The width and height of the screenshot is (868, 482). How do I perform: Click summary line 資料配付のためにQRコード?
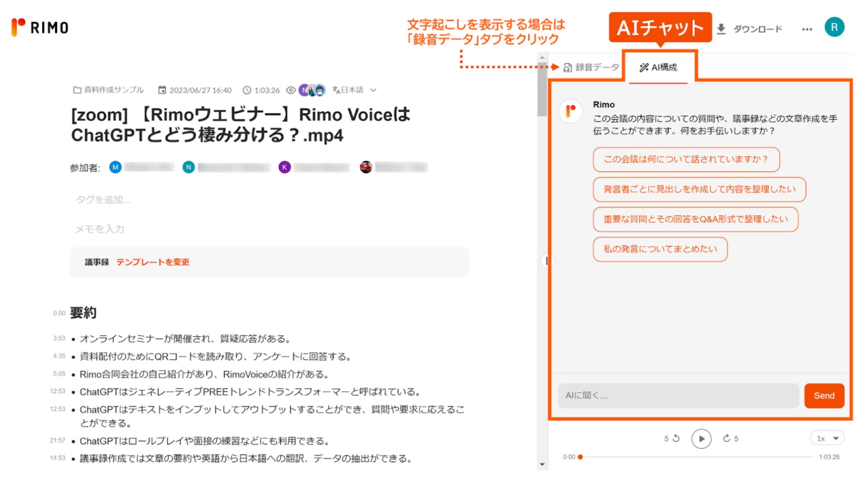click(216, 356)
